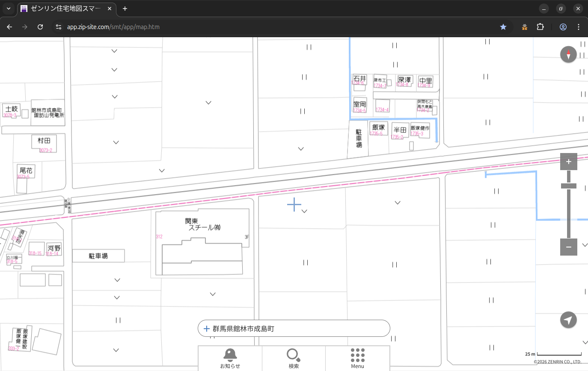Click the current location arrow icon
Screen dimensions: 588x371
[568, 320]
